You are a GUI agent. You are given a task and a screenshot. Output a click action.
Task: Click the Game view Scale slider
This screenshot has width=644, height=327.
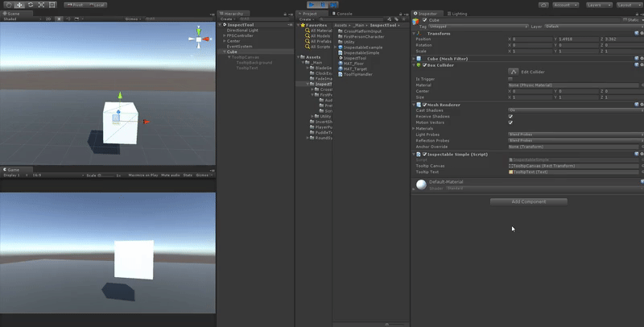[x=106, y=176]
